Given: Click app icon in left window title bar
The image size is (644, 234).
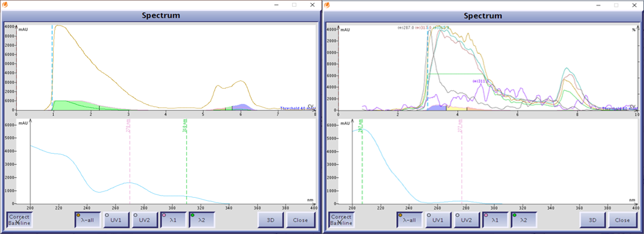Looking at the screenshot, I should [5, 5].
